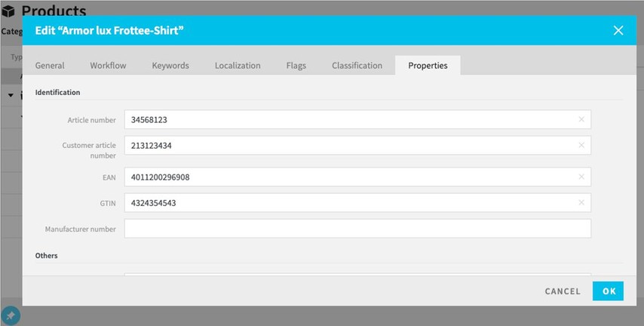644x326 pixels.
Task: Click the Others section heading
Action: [47, 256]
